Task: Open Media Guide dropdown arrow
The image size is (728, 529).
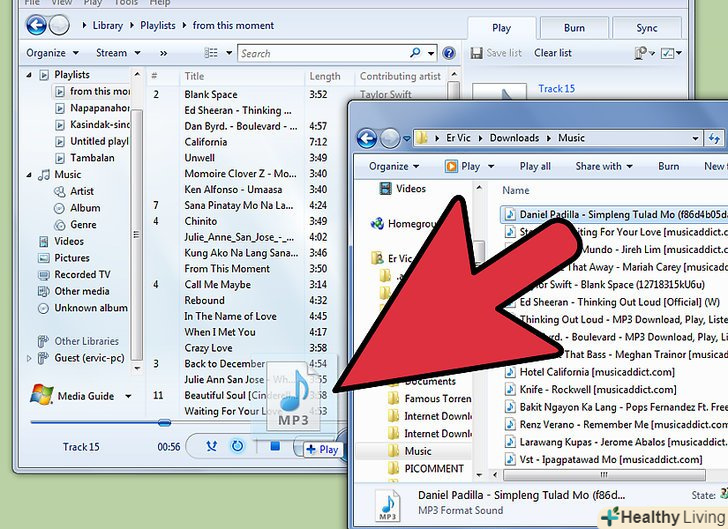Action: coord(128,396)
